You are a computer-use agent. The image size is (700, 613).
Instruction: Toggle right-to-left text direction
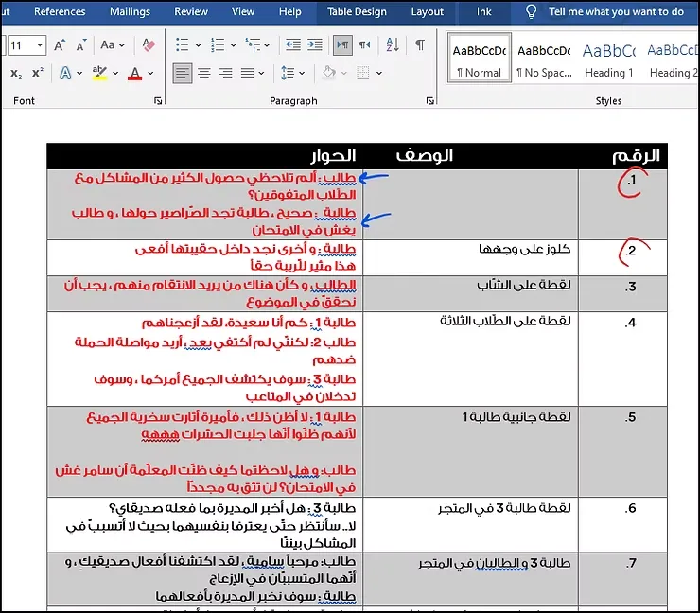(365, 45)
